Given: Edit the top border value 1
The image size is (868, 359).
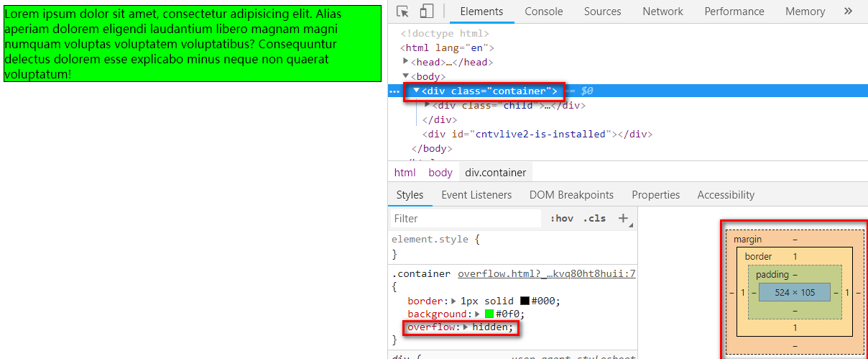Looking at the screenshot, I should (x=795, y=256).
